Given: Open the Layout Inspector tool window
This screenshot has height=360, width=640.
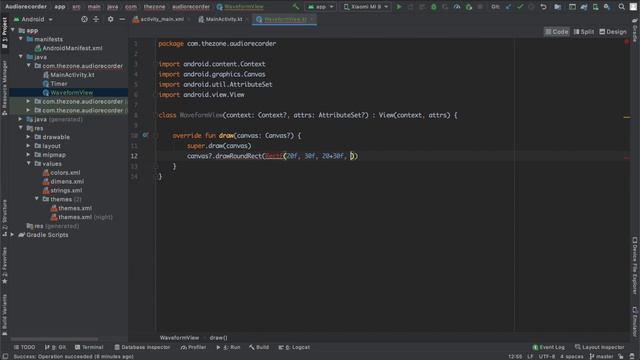Looking at the screenshot, I should [599, 347].
